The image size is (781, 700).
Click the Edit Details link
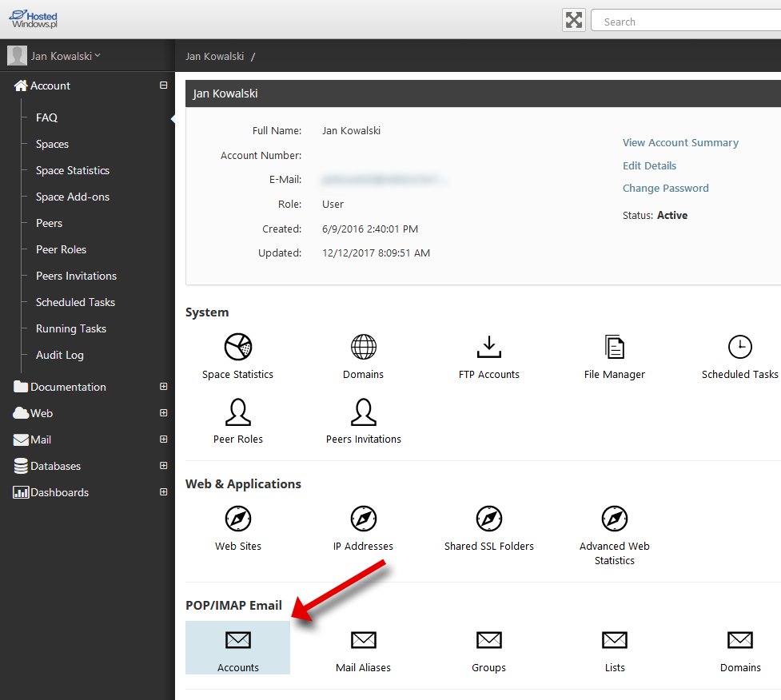click(x=650, y=165)
